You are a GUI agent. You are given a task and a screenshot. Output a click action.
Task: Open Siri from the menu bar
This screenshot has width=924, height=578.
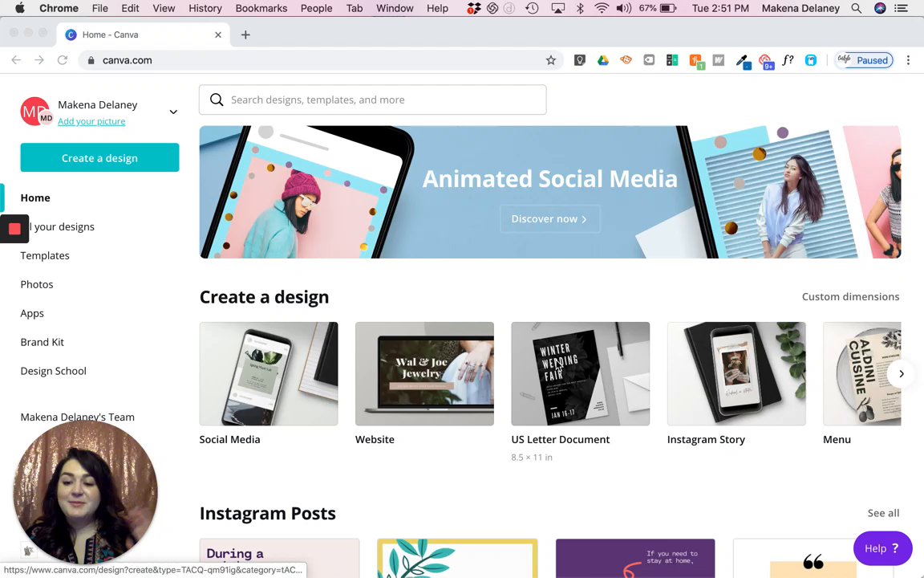coord(880,8)
